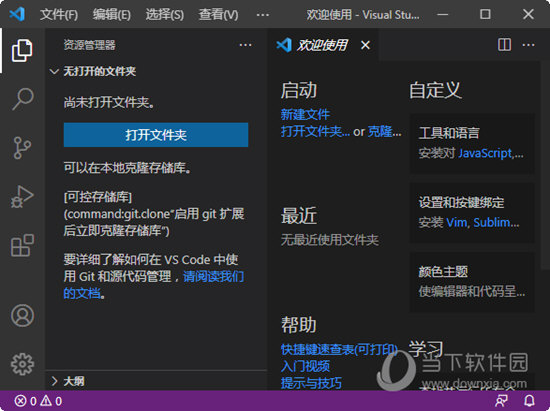Screen dimensions: 550x411
Task: Show errors count in status bar
Action: coord(25,401)
